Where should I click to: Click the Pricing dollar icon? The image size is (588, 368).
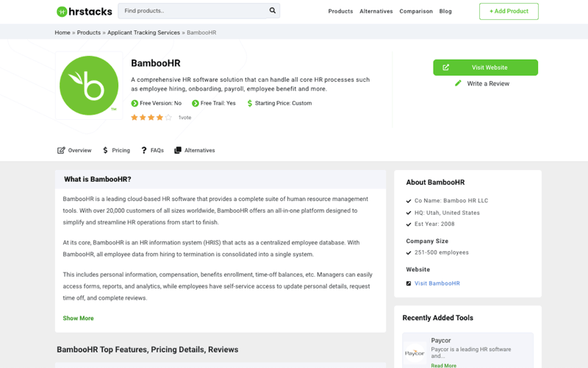tap(106, 150)
